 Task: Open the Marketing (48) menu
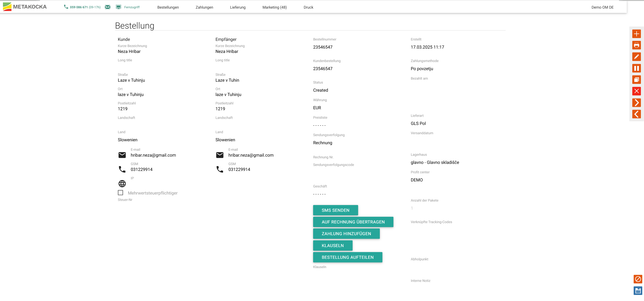275,7
